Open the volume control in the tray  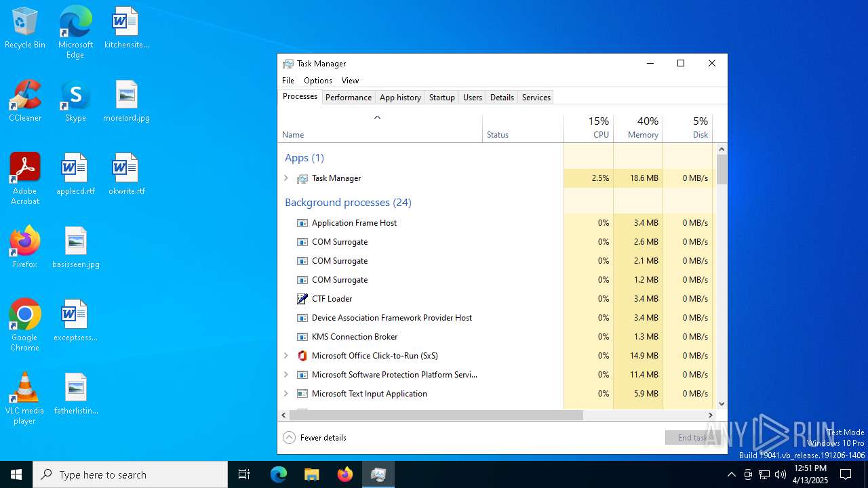click(x=781, y=474)
